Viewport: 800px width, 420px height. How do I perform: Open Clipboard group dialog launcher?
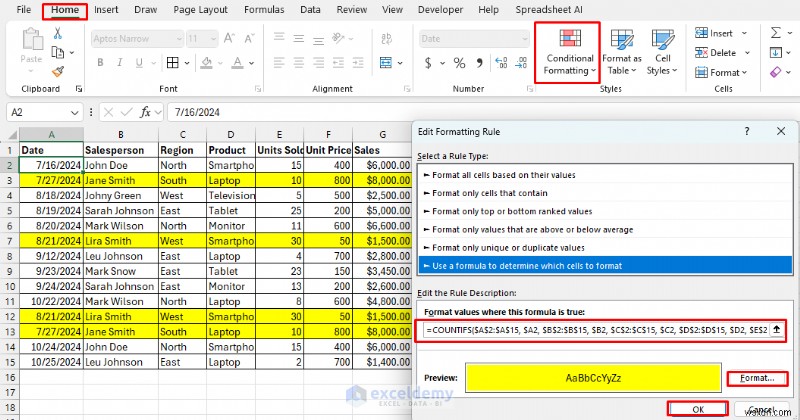click(79, 89)
